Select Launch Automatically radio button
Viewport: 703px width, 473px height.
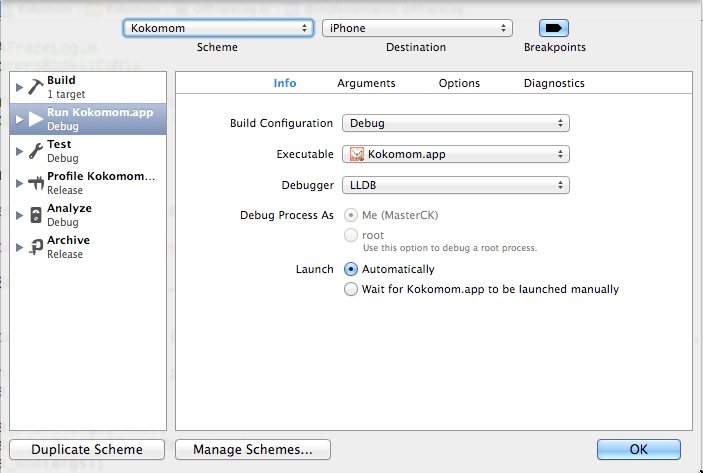(x=351, y=269)
